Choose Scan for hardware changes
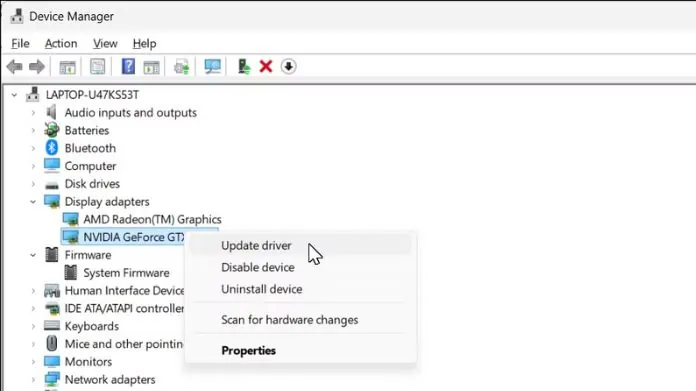This screenshot has width=696, height=391. (301, 320)
